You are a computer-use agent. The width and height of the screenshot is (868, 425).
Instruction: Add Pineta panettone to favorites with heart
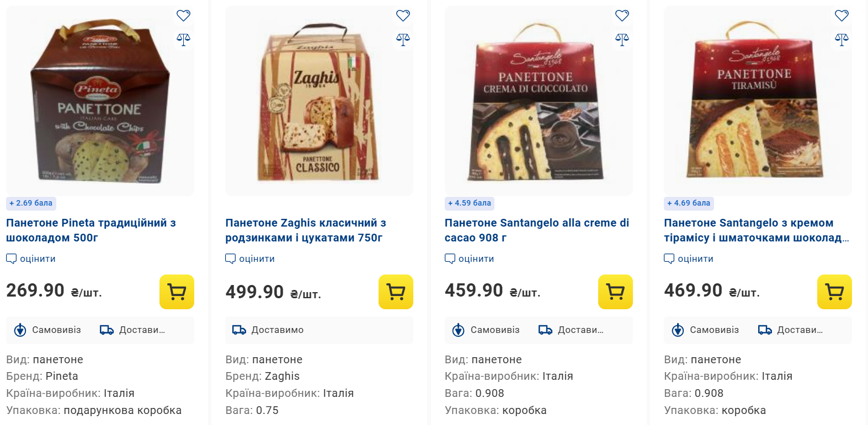pos(183,15)
